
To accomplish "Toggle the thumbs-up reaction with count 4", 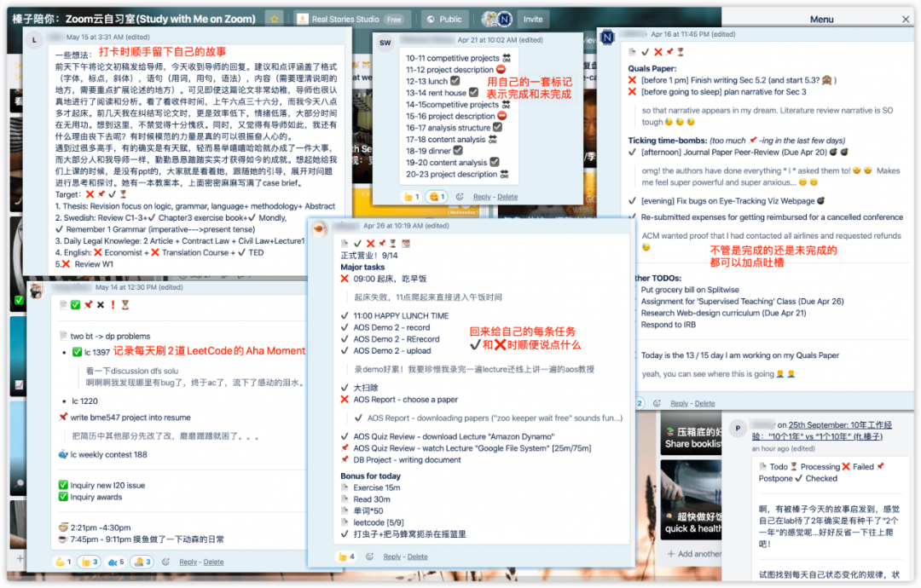I will [x=346, y=556].
